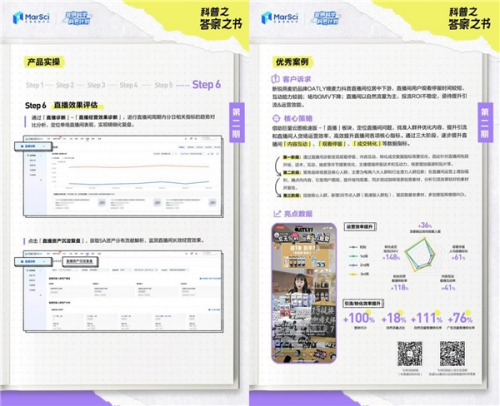Viewport: 500px width, 406px height.
Task: Click the left QR code
Action: 410,353
